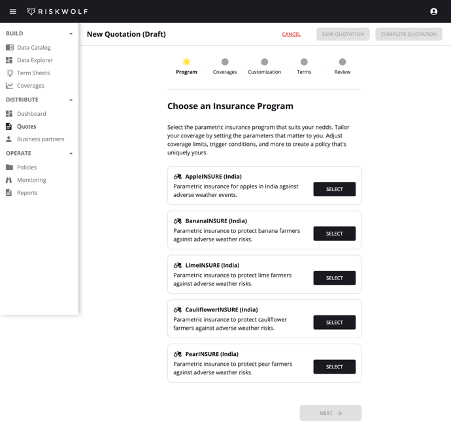Open Data Explorer from the sidebar
Viewport: 451px width, 424px height.
pos(35,60)
